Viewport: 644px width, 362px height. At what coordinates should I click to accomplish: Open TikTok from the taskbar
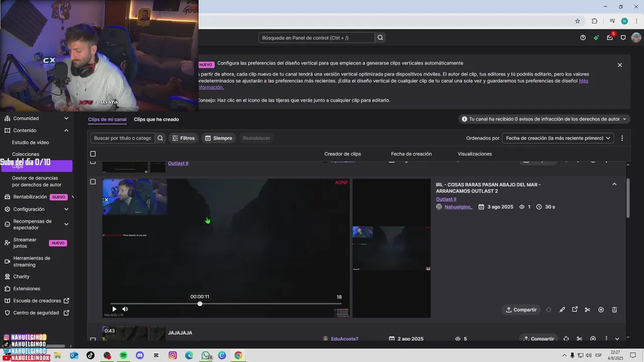point(91,355)
